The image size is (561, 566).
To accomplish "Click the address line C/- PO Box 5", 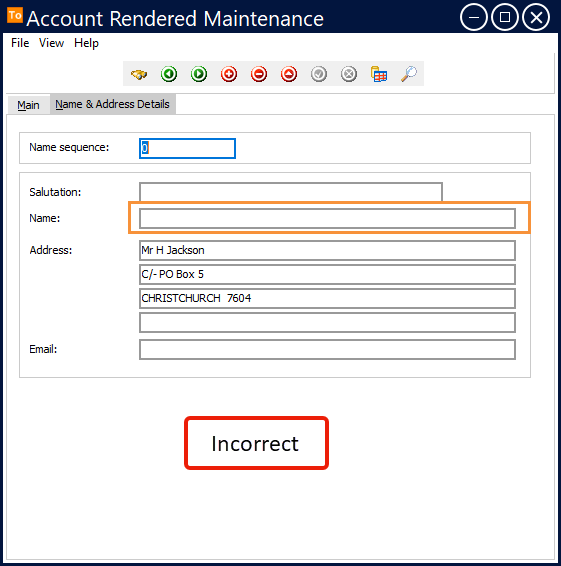I will 327,274.
